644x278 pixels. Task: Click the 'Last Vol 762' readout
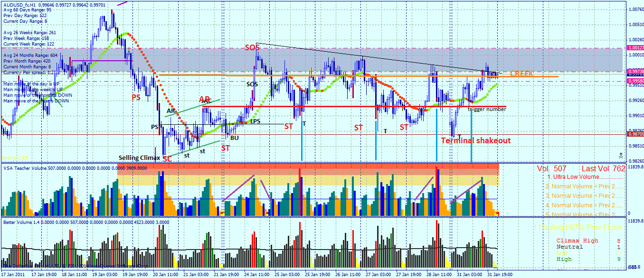coord(603,169)
